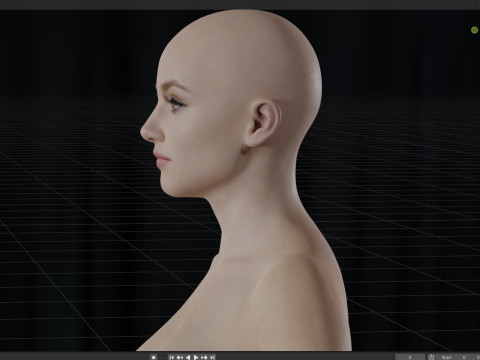Click the current frame number field

tap(410, 357)
